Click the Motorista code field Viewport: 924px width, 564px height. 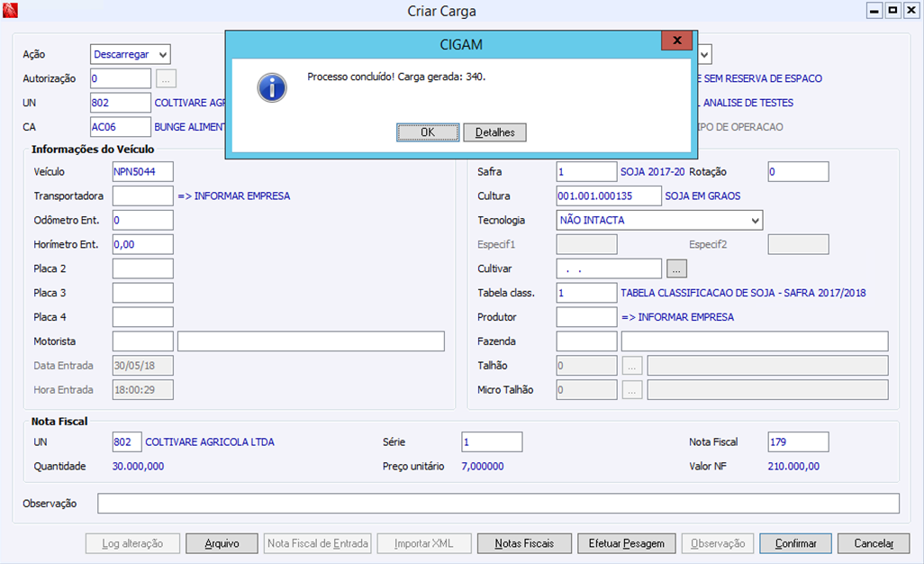143,341
